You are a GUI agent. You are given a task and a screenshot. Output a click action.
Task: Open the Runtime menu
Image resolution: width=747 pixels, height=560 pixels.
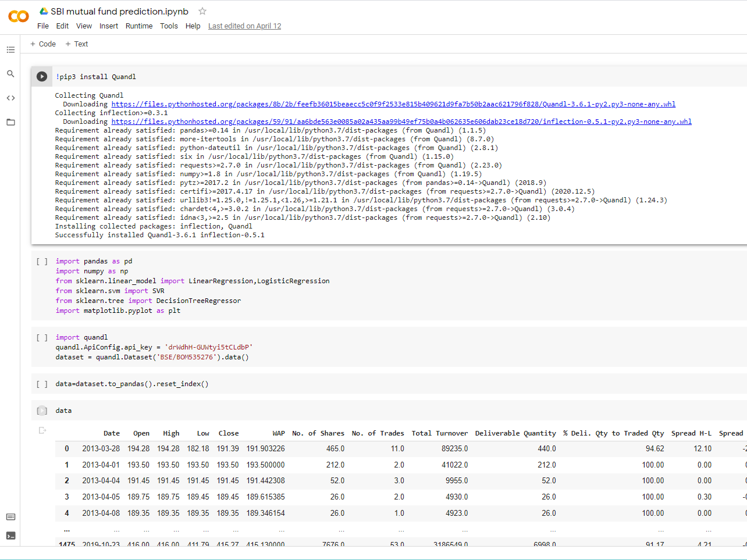tap(139, 26)
